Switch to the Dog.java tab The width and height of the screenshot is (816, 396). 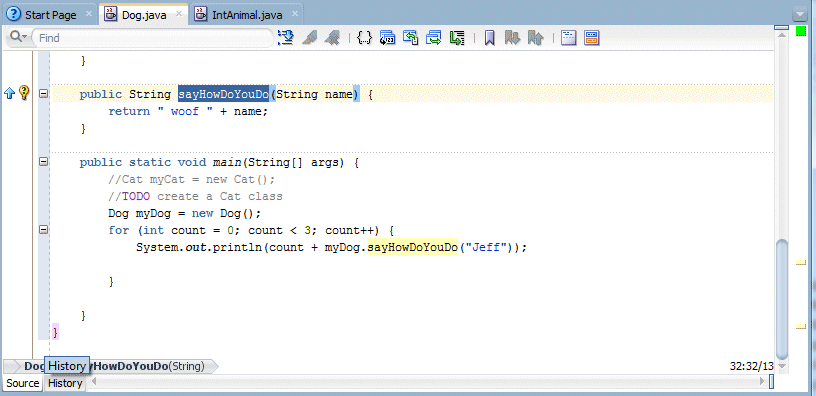(x=144, y=15)
